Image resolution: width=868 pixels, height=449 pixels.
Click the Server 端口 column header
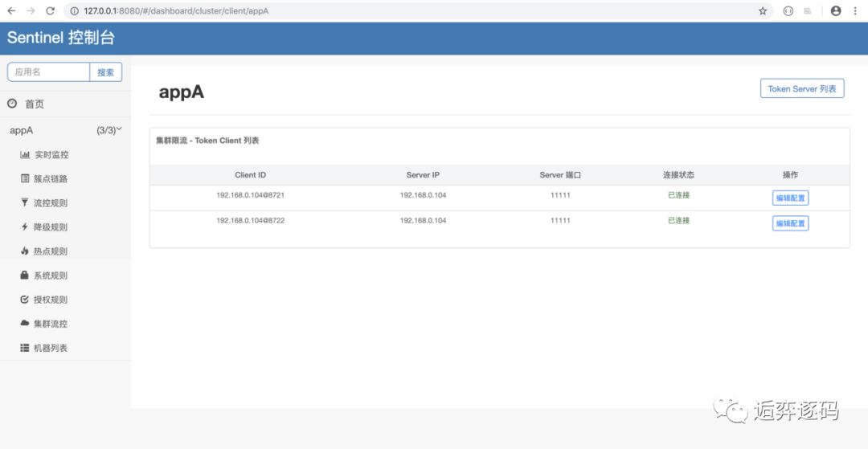pos(560,175)
